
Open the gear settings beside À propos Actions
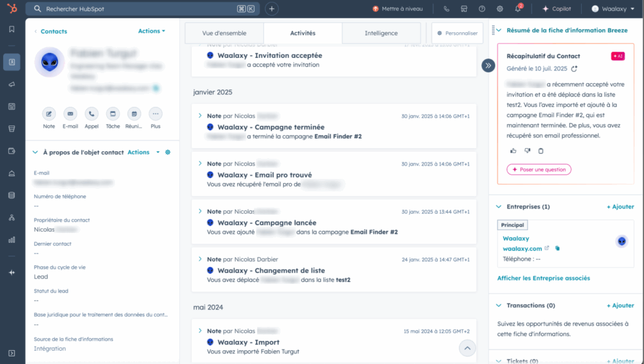point(167,152)
